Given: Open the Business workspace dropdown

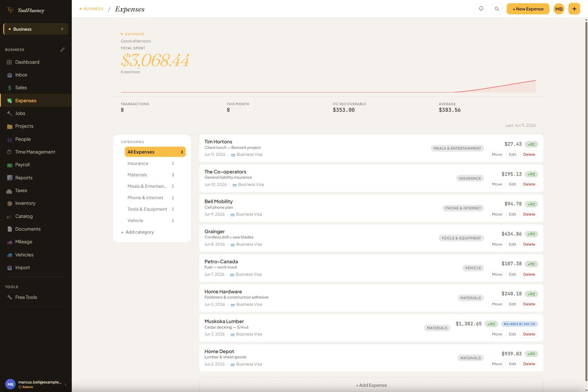Looking at the screenshot, I should (x=36, y=29).
